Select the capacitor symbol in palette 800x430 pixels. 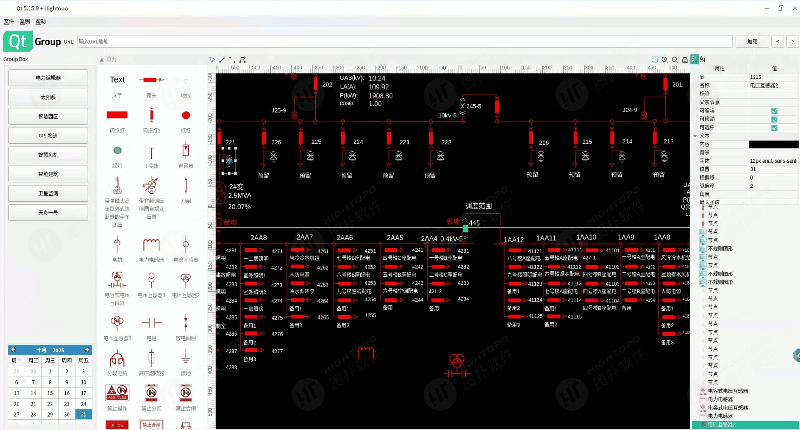[x=150, y=322]
